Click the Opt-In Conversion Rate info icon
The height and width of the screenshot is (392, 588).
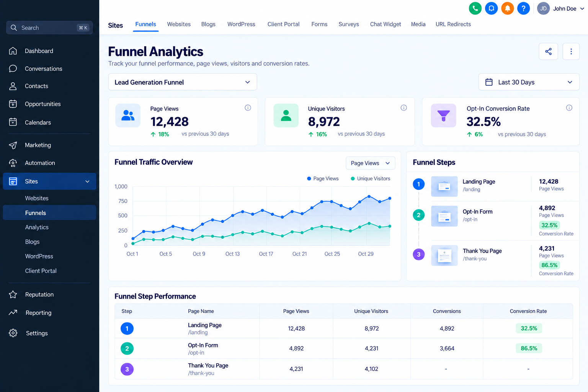[x=569, y=108]
